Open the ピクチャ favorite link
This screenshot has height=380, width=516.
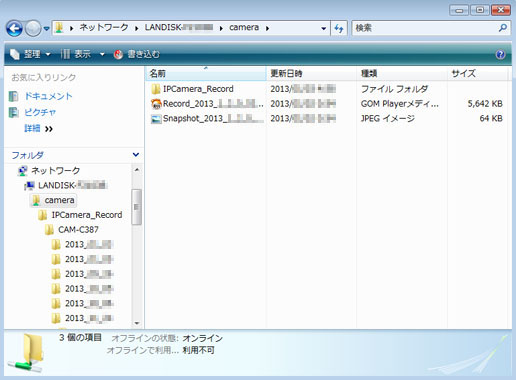pyautogui.click(x=40, y=112)
